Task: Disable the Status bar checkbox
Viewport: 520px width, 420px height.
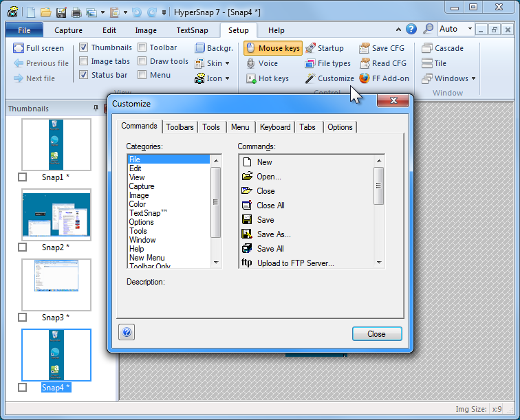Action: coord(84,75)
